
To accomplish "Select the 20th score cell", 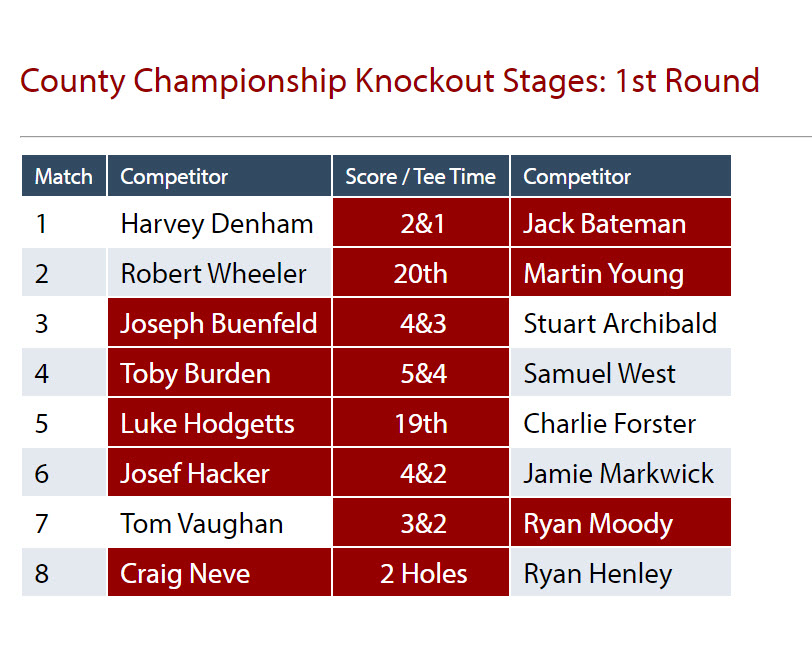I will (x=420, y=272).
